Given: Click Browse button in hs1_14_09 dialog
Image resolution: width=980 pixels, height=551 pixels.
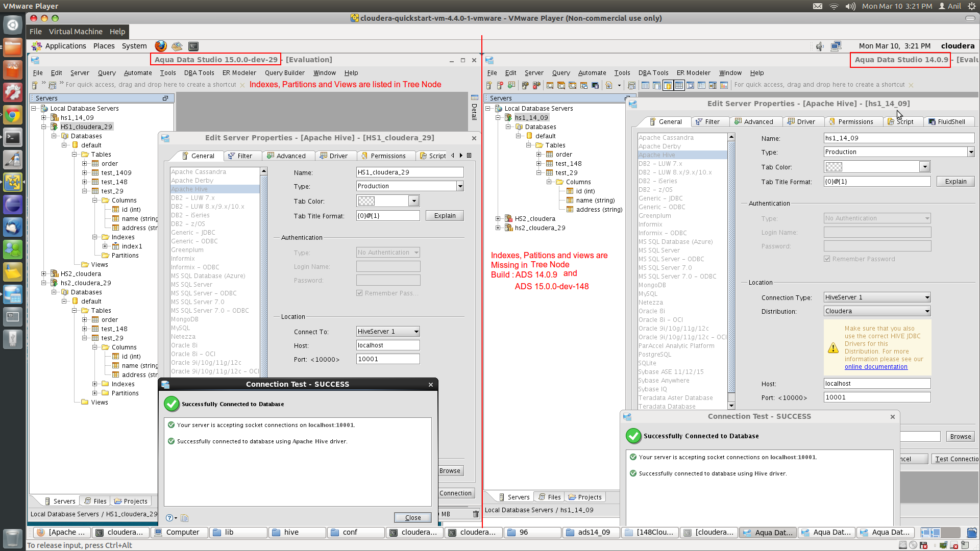Looking at the screenshot, I should coord(960,437).
